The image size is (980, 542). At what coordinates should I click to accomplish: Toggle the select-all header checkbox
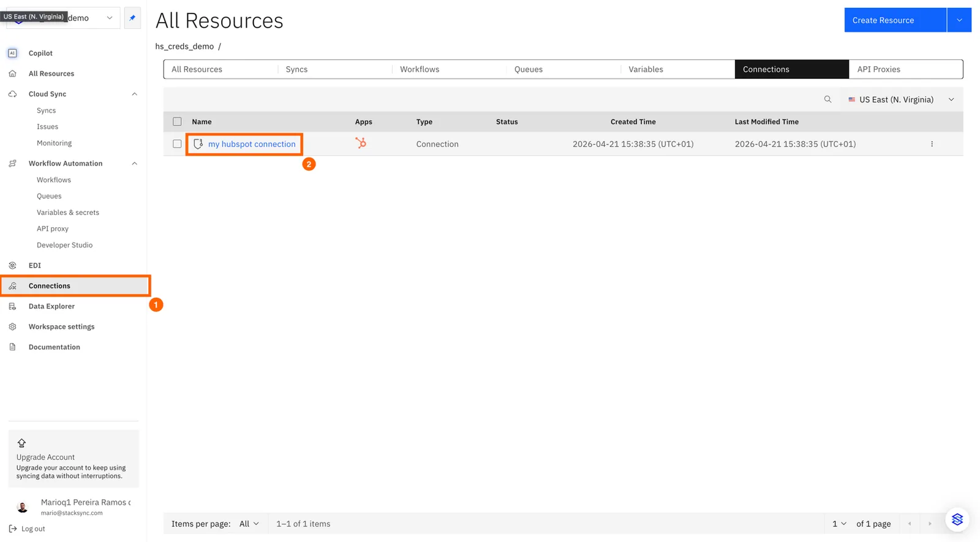pos(177,121)
